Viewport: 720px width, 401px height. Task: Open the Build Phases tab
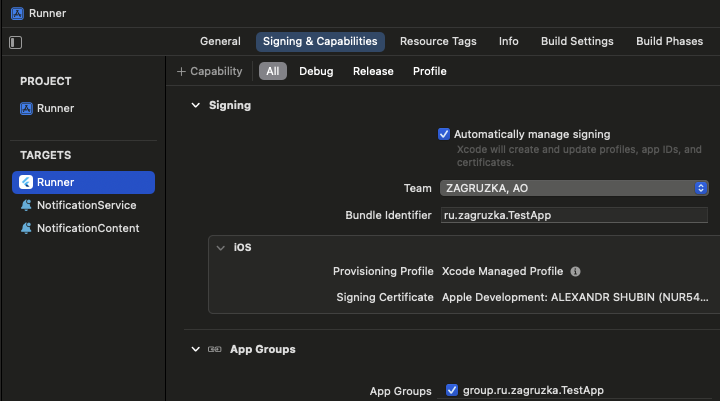coord(669,41)
